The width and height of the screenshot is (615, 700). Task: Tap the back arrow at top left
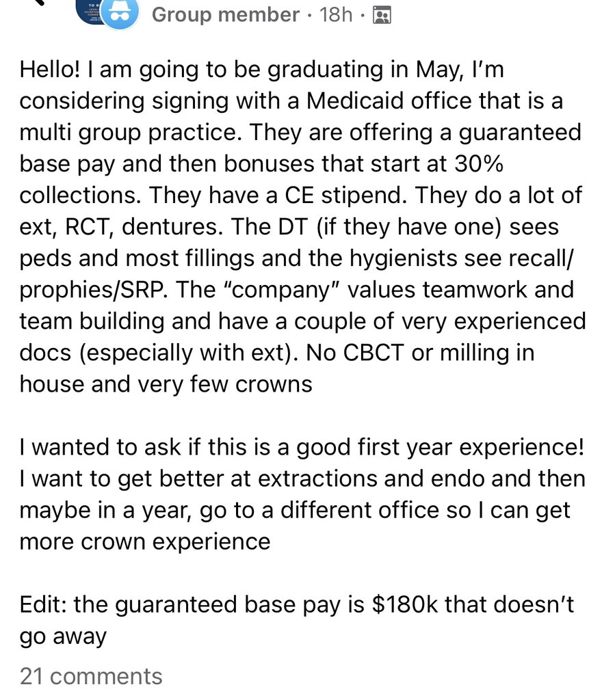tap(39, 2)
